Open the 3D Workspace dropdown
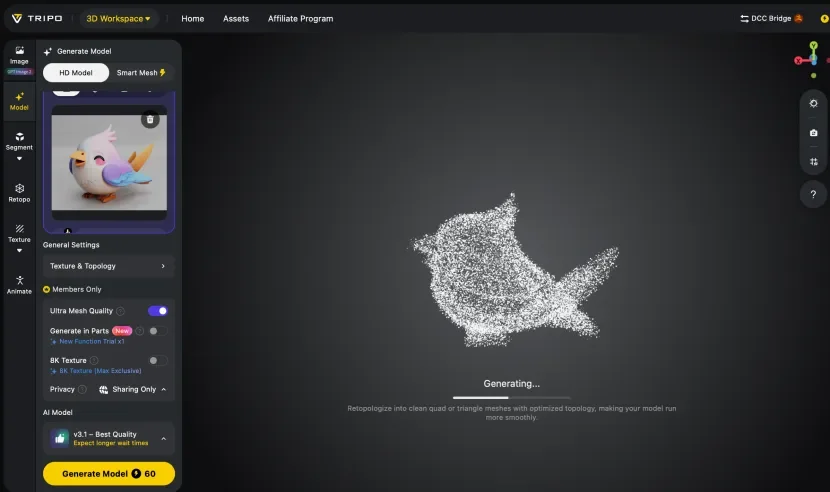 (x=119, y=19)
